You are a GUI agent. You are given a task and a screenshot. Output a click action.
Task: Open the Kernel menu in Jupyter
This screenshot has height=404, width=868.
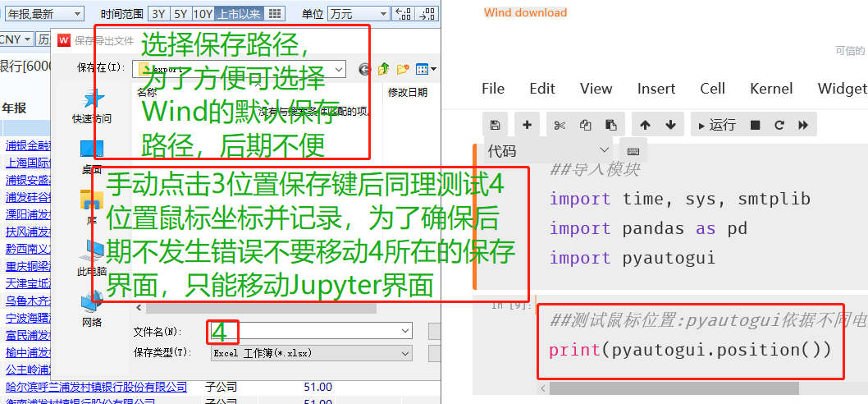coord(770,89)
